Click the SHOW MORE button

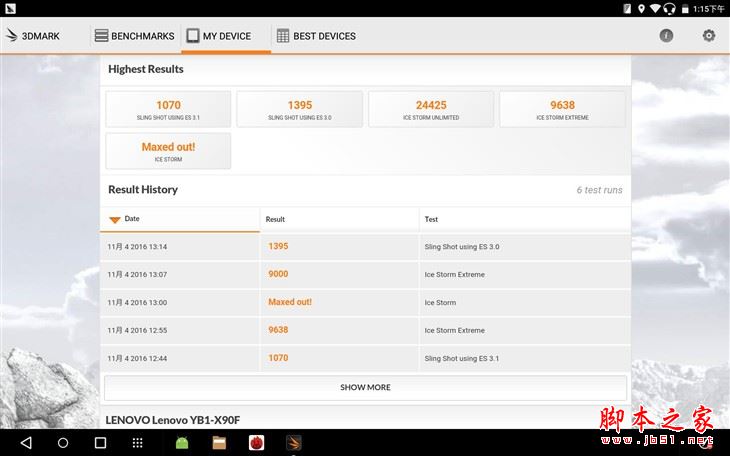coord(365,388)
